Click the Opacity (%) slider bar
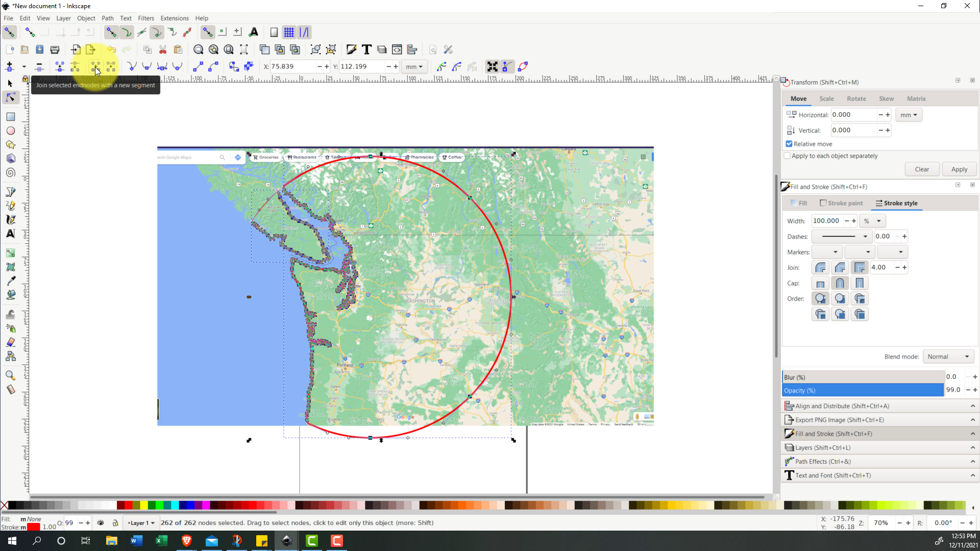980x551 pixels. [863, 390]
